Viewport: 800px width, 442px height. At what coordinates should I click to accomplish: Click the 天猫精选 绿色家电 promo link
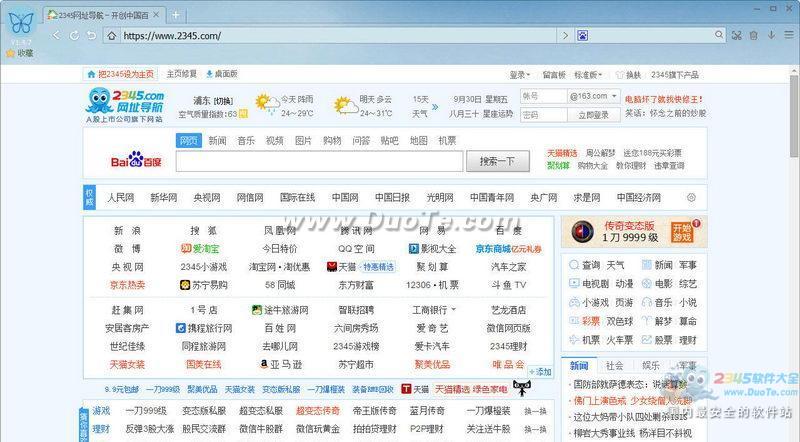[471, 389]
